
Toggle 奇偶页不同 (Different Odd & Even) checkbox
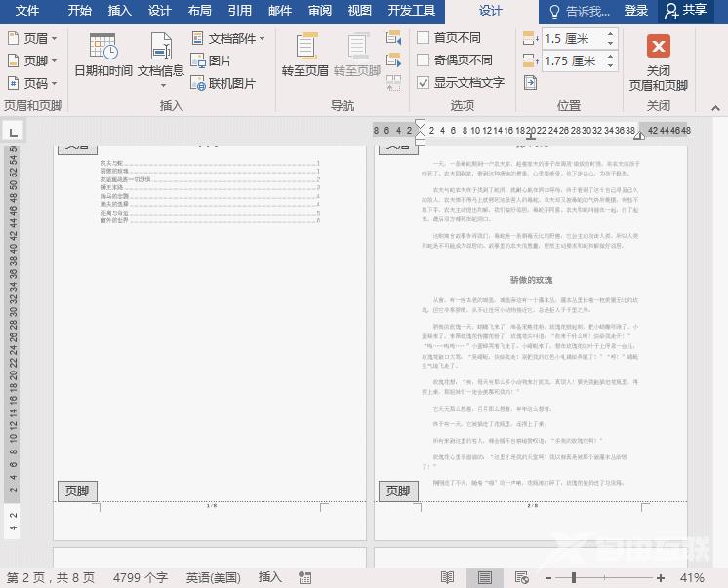pos(424,60)
